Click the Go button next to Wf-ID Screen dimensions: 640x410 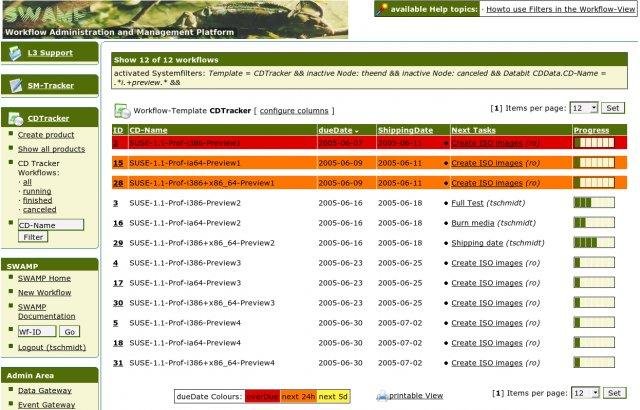click(69, 332)
